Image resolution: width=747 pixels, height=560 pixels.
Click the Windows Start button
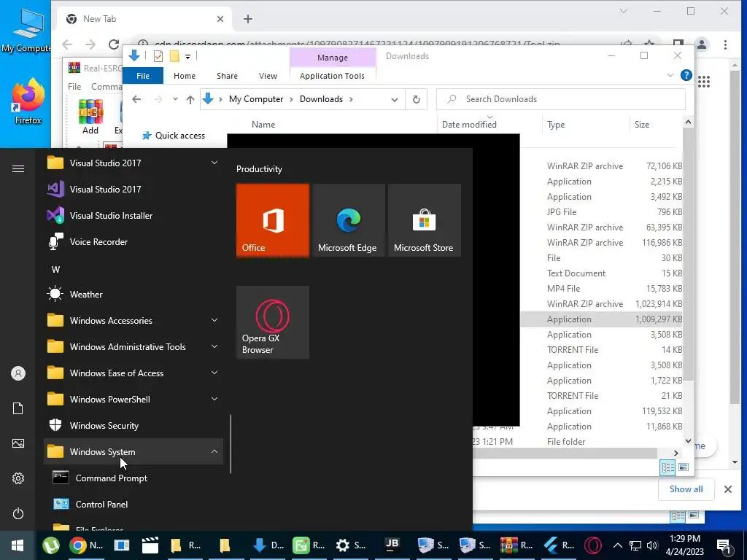pos(18,545)
